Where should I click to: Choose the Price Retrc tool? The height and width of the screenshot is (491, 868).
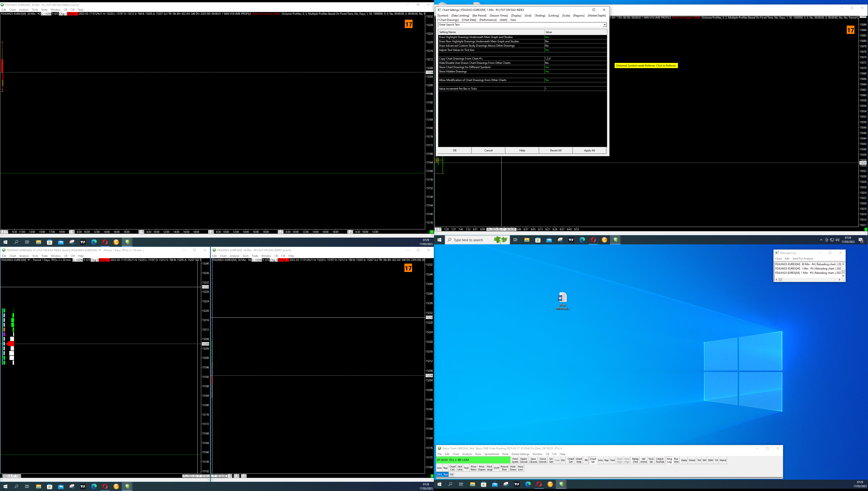(x=473, y=468)
